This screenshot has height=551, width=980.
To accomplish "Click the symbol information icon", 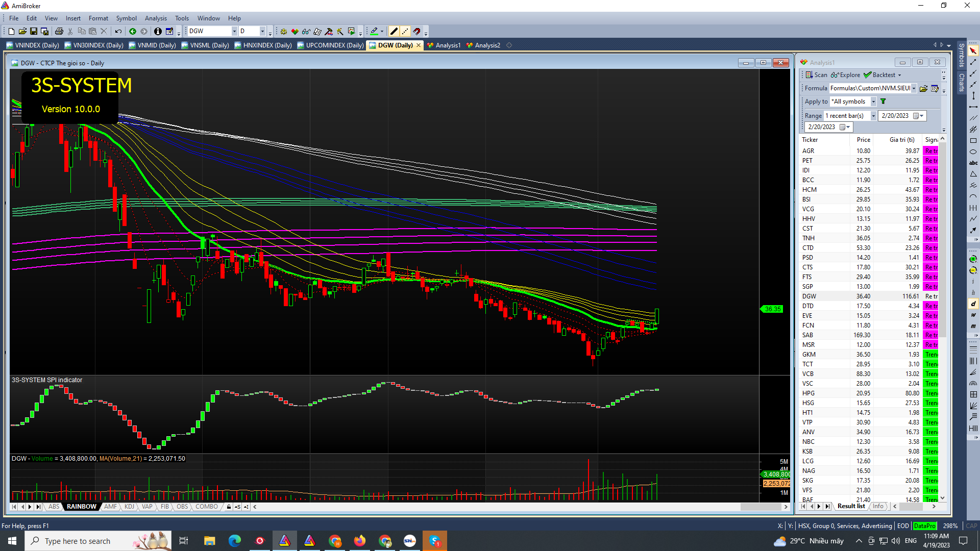I will click(158, 32).
